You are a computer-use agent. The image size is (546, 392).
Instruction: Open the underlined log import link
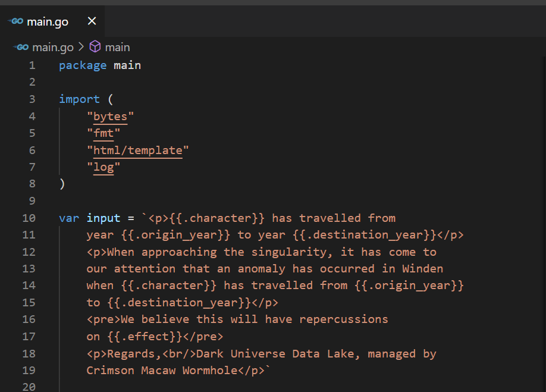[x=103, y=167]
